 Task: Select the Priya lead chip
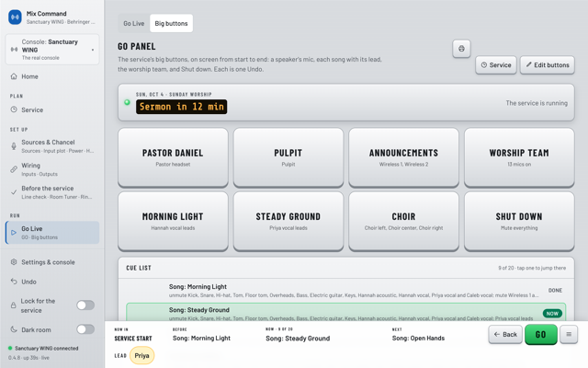point(141,356)
